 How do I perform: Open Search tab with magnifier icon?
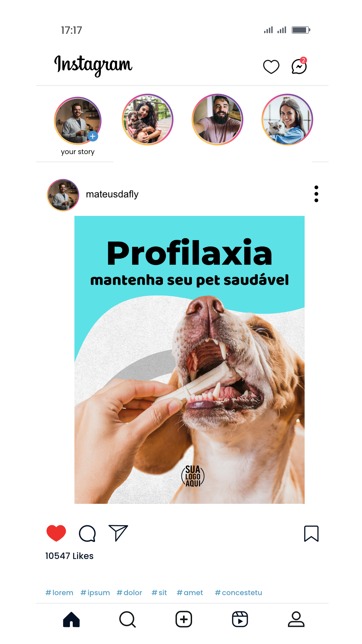(x=127, y=619)
